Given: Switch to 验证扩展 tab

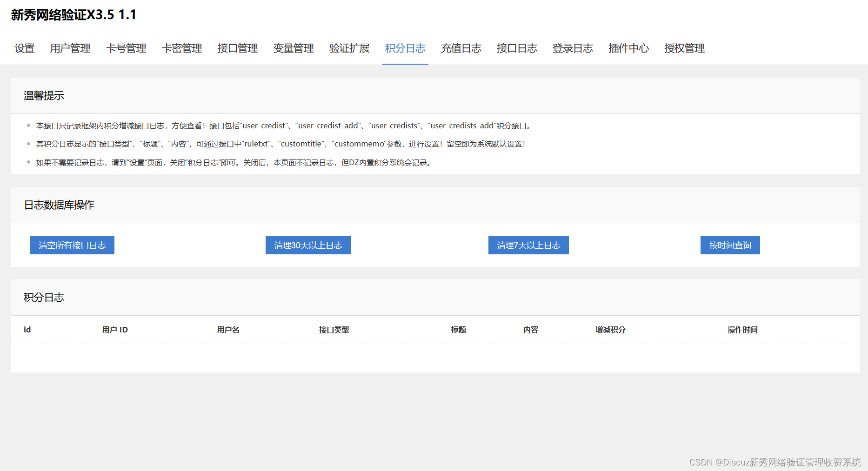Looking at the screenshot, I should point(349,48).
